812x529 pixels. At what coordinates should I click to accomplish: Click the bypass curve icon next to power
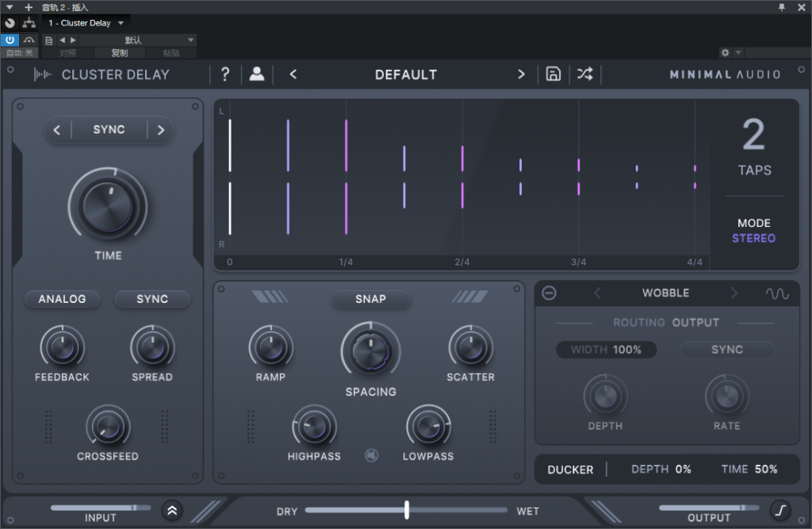pyautogui.click(x=29, y=40)
